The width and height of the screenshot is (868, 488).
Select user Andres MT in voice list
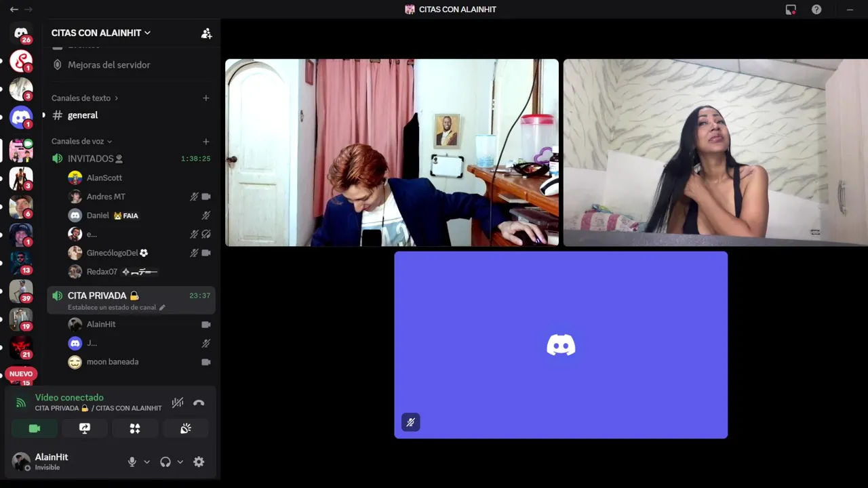click(x=106, y=197)
